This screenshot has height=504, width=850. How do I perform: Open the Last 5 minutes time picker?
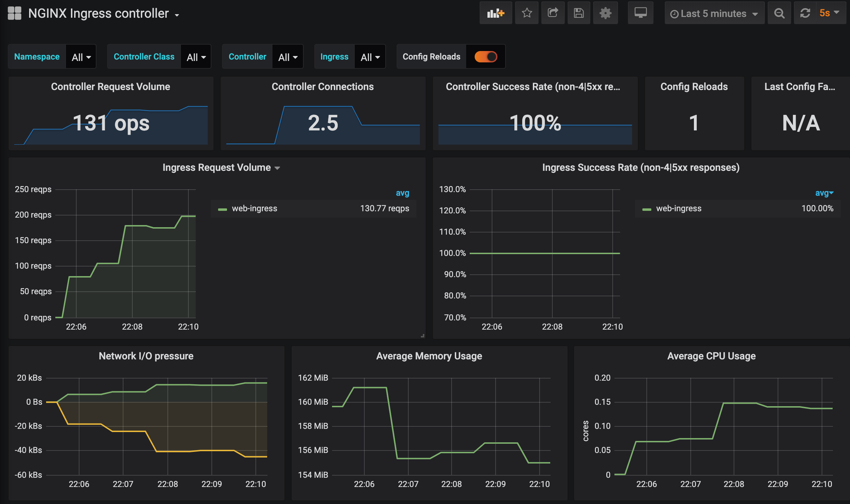(x=714, y=13)
